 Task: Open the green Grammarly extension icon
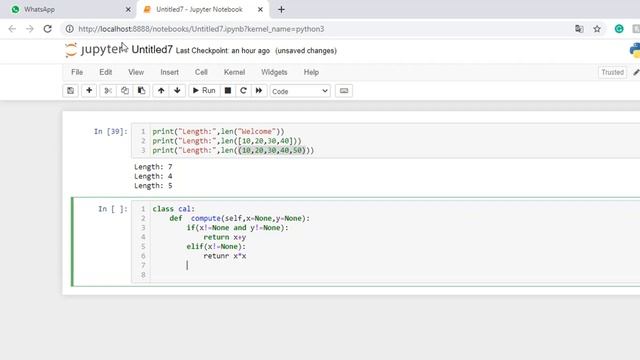pyautogui.click(x=619, y=29)
